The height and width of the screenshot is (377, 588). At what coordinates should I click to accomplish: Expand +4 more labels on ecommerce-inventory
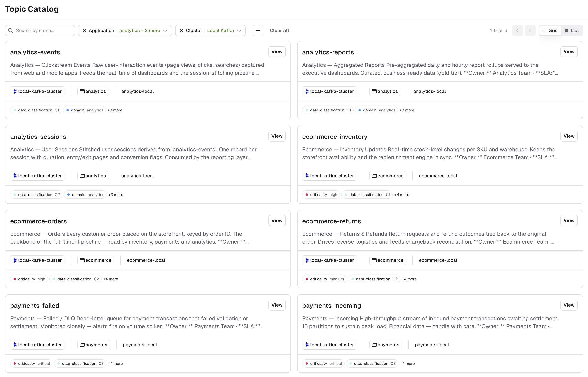401,195
